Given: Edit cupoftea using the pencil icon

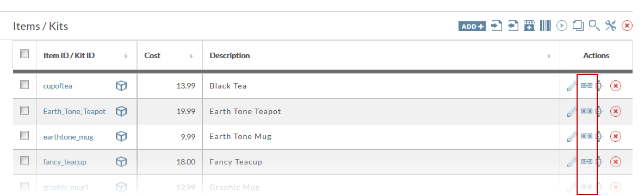Looking at the screenshot, I should 571,86.
